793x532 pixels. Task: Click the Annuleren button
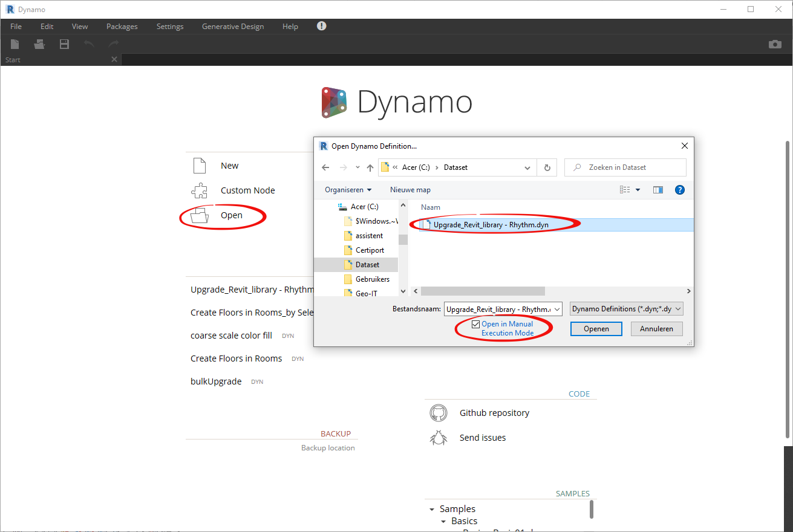657,329
